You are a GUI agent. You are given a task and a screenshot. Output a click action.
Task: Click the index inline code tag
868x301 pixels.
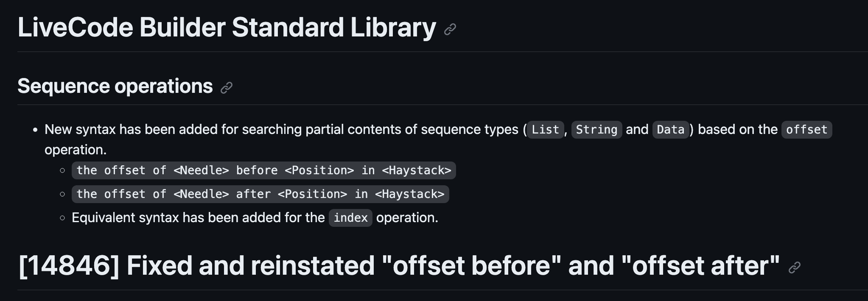(350, 218)
